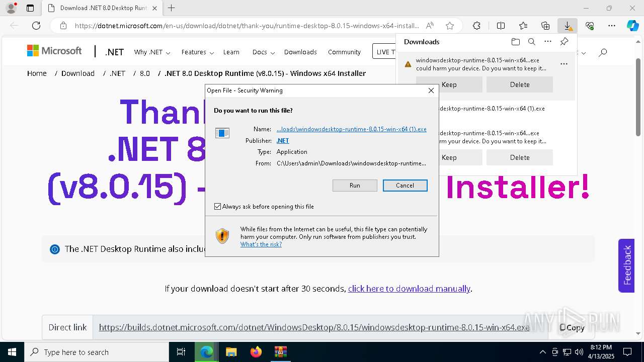Delete the first warned download
This screenshot has width=644, height=362.
(520, 84)
